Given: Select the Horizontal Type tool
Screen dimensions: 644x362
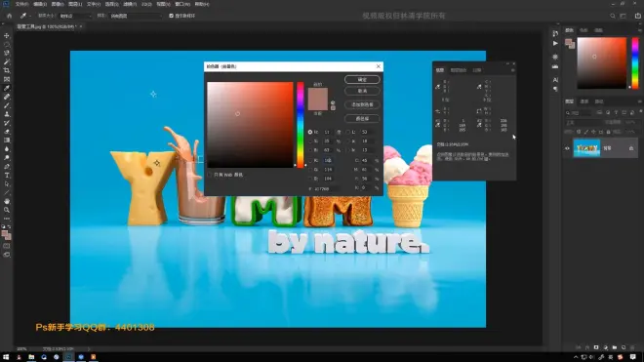Looking at the screenshot, I should click(x=7, y=175).
